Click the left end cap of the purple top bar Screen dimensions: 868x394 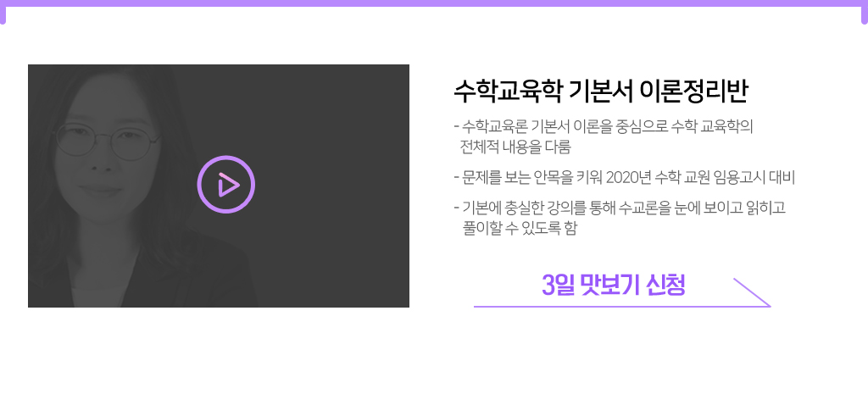click(3, 15)
